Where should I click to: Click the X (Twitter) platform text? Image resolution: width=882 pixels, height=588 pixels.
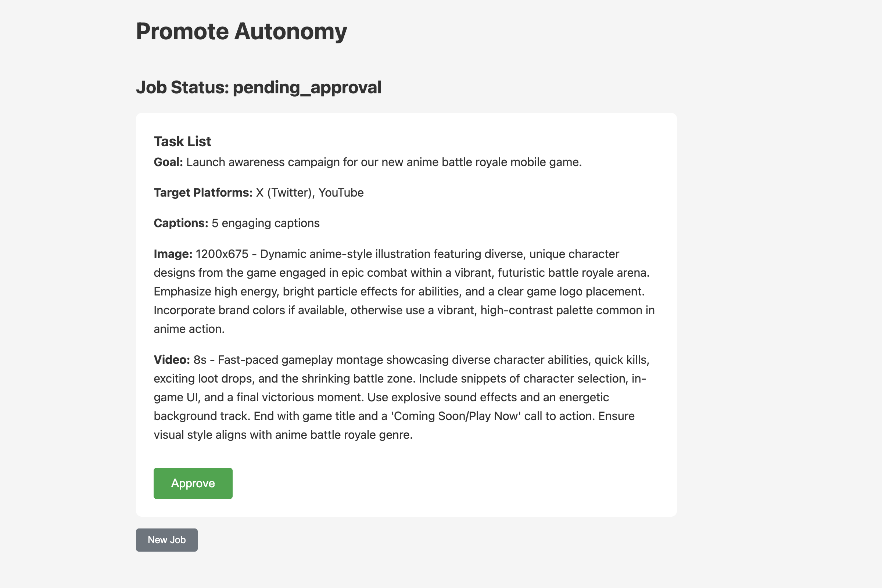click(x=284, y=192)
